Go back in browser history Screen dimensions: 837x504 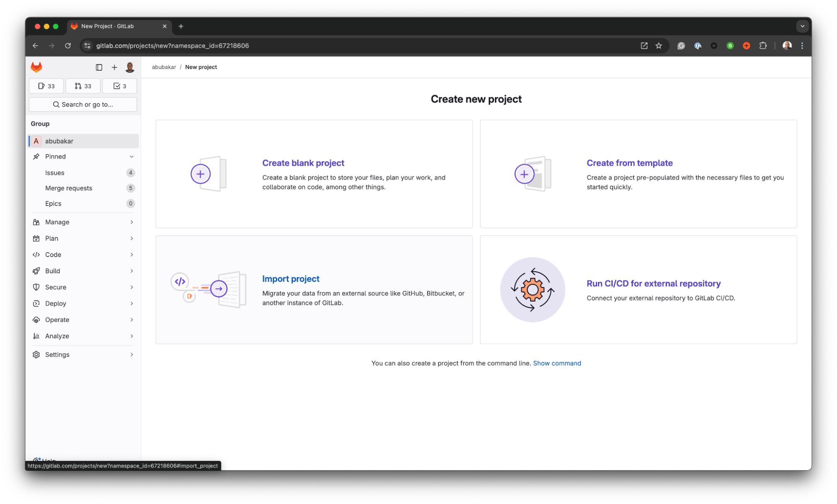coord(36,46)
